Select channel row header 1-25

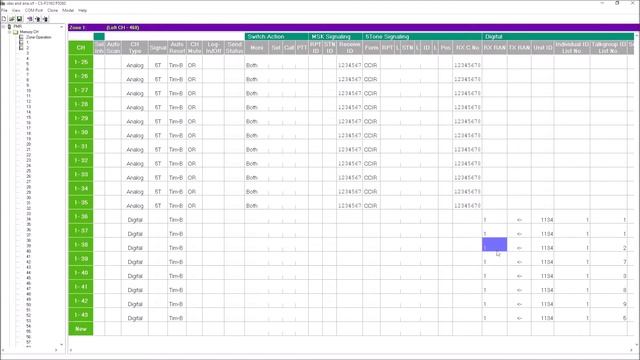pos(81,62)
